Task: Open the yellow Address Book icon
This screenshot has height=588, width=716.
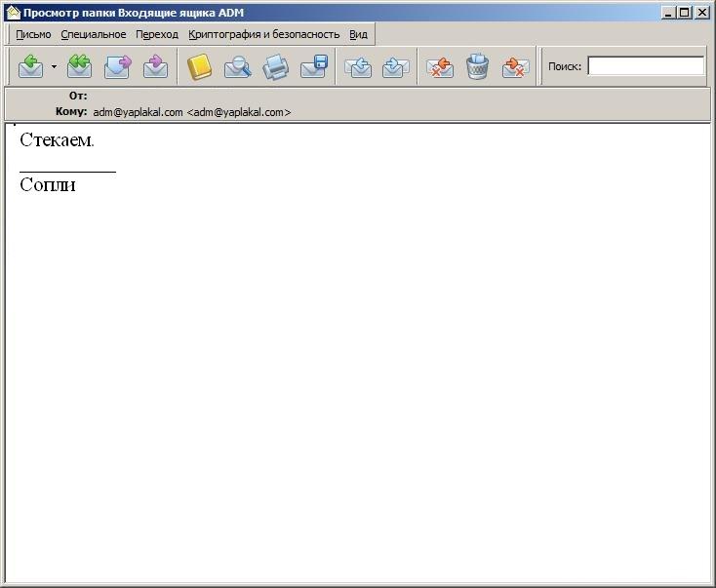Action: pyautogui.click(x=200, y=66)
